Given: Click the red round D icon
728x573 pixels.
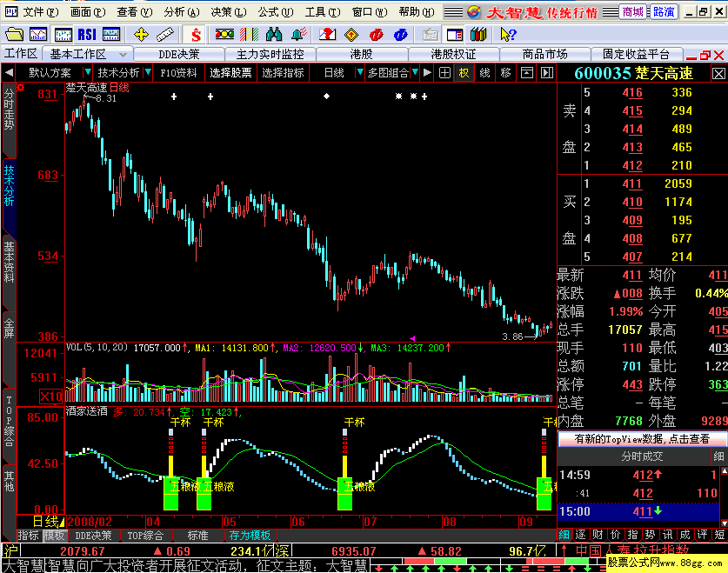Looking at the screenshot, I should (376, 34).
